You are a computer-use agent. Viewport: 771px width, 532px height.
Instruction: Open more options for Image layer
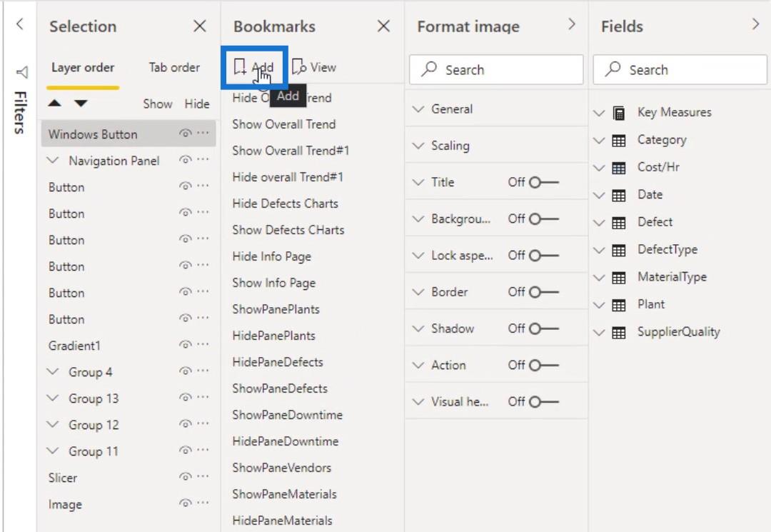tap(203, 503)
